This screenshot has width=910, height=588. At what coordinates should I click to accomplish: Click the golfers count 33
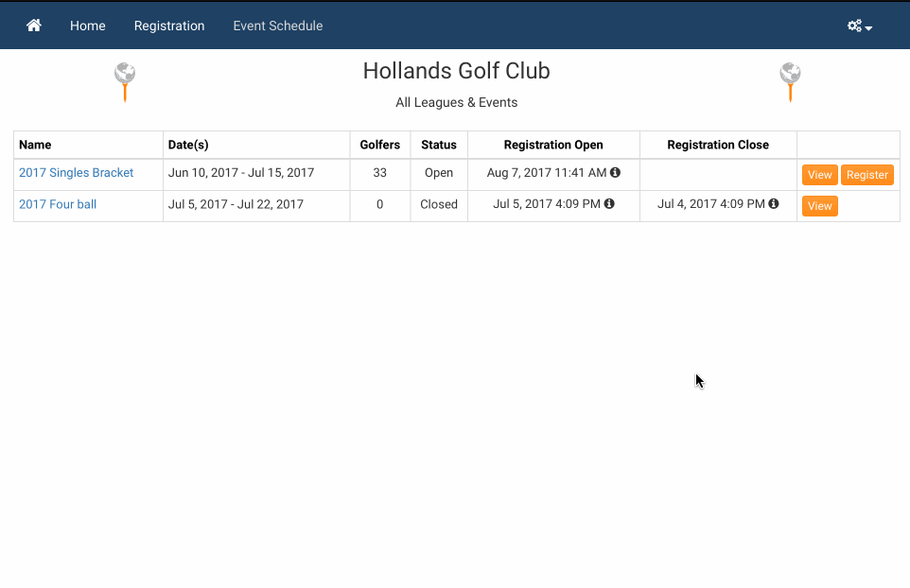click(x=379, y=173)
